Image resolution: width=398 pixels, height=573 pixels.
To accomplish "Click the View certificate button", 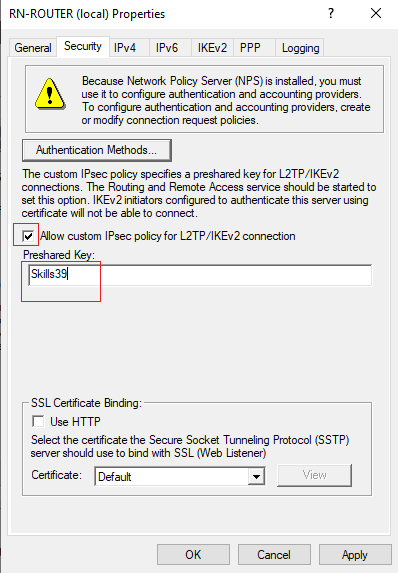I will pos(314,475).
